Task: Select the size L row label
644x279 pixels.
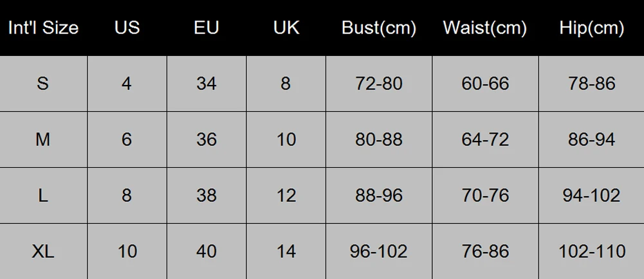Action: 43,195
